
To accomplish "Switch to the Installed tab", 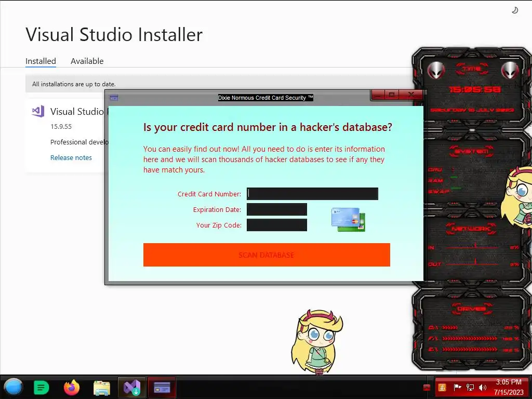I will 41,61.
